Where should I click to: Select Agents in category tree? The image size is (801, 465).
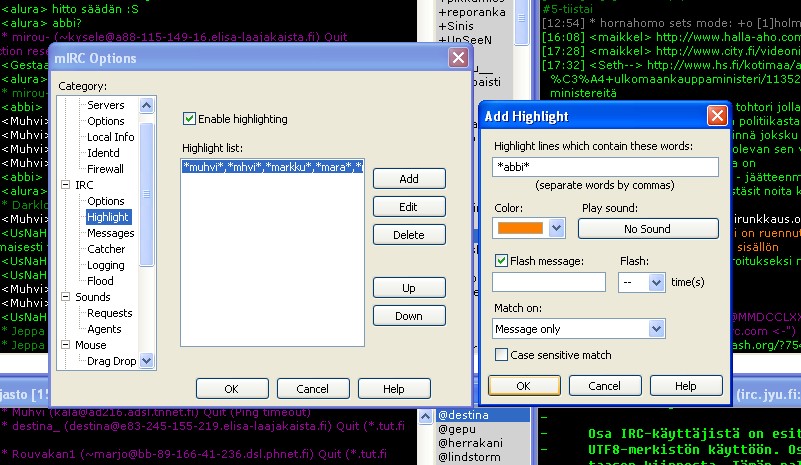pyautogui.click(x=104, y=329)
